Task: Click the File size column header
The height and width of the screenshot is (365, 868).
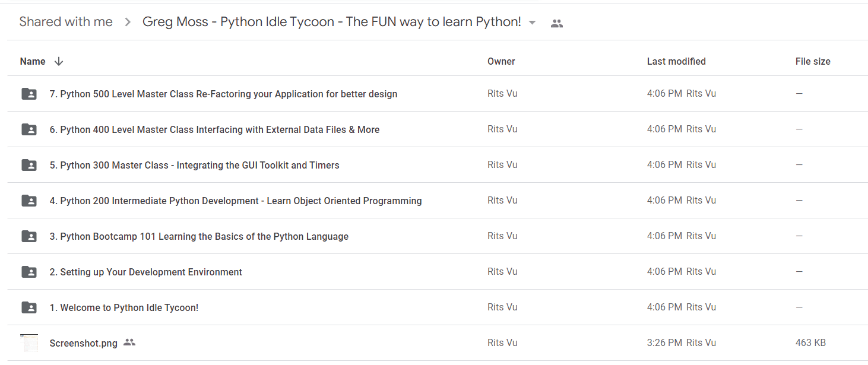Action: [x=813, y=61]
